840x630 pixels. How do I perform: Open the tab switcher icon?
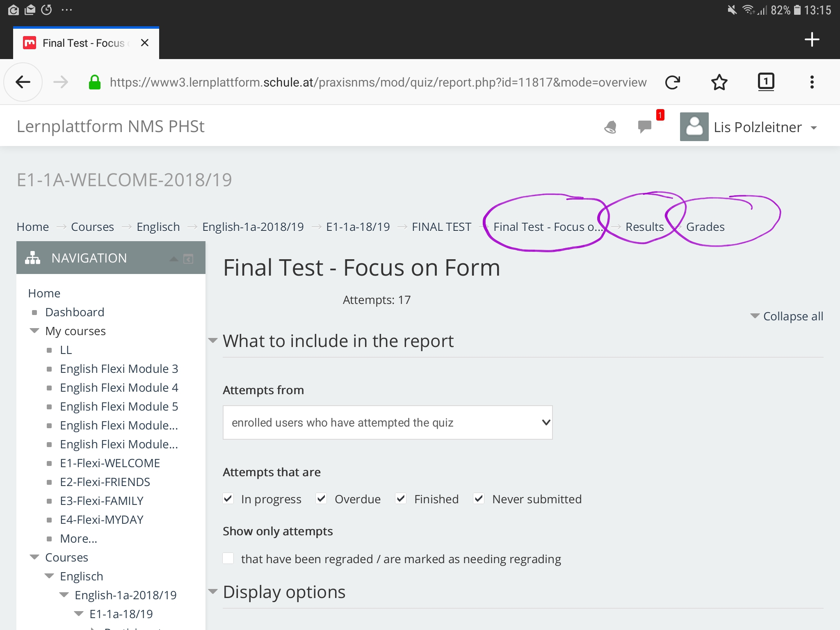[x=765, y=81]
